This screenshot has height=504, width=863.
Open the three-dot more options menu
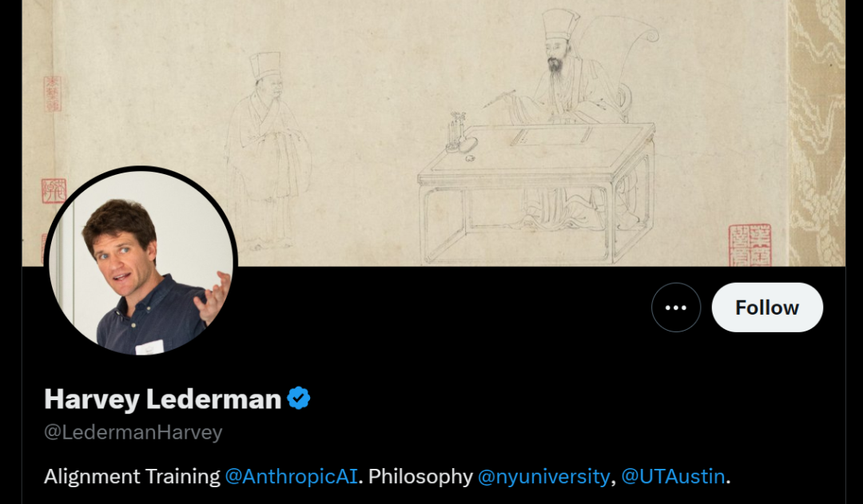[675, 308]
